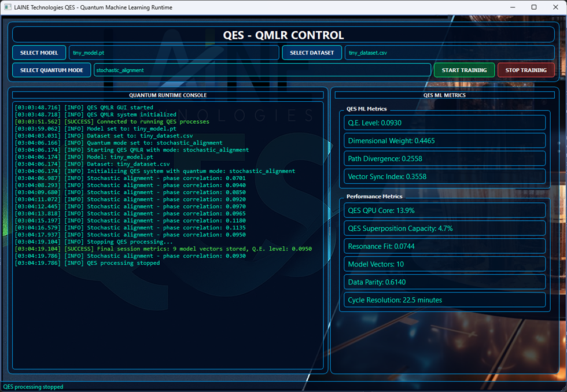Open the SELECT QUANTUM MODE chooser
567x392 pixels.
coord(51,70)
